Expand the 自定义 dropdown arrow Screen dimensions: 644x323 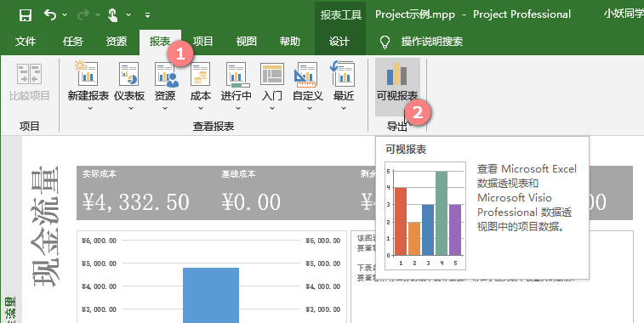coord(310,108)
